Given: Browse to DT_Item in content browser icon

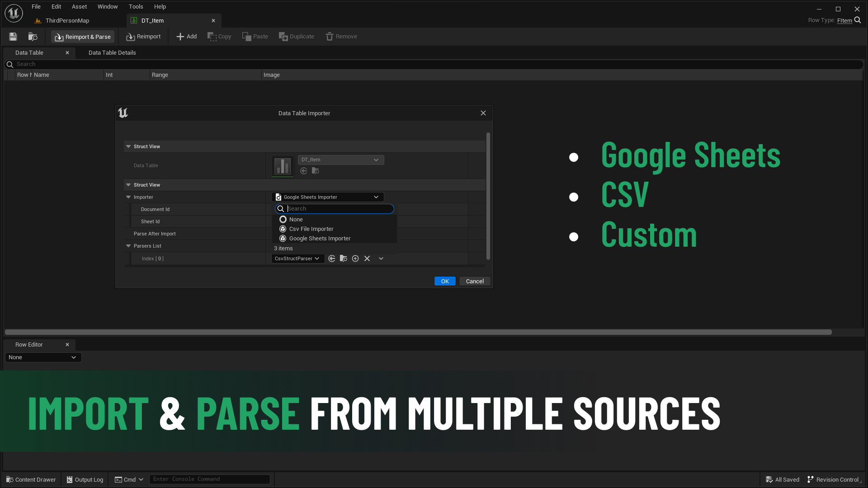Looking at the screenshot, I should tap(316, 171).
